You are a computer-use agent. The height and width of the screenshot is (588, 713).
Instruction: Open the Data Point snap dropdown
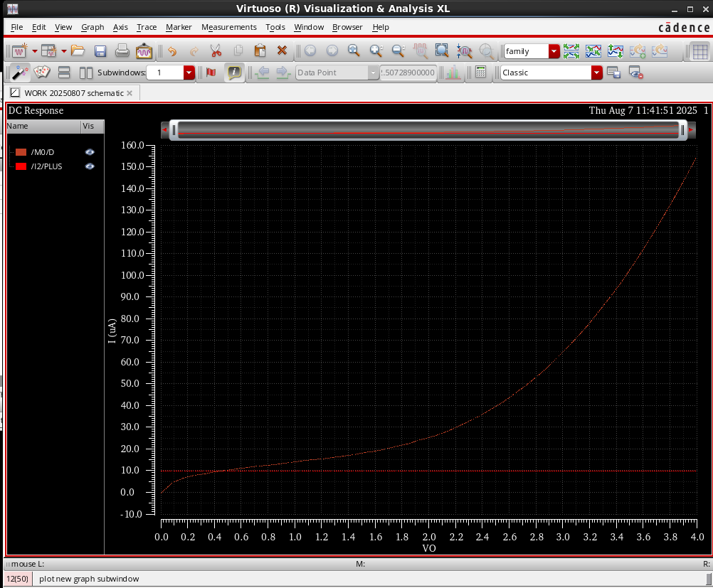(x=373, y=73)
